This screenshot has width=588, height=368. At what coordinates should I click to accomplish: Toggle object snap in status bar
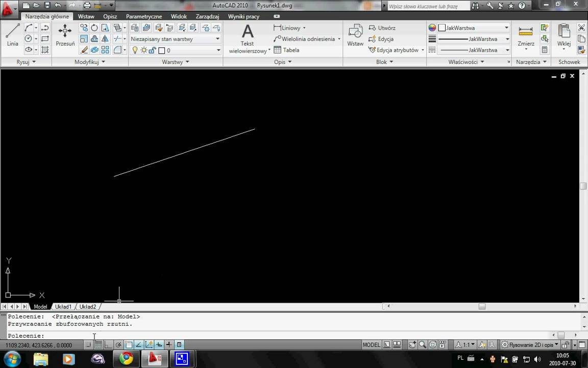click(x=129, y=344)
